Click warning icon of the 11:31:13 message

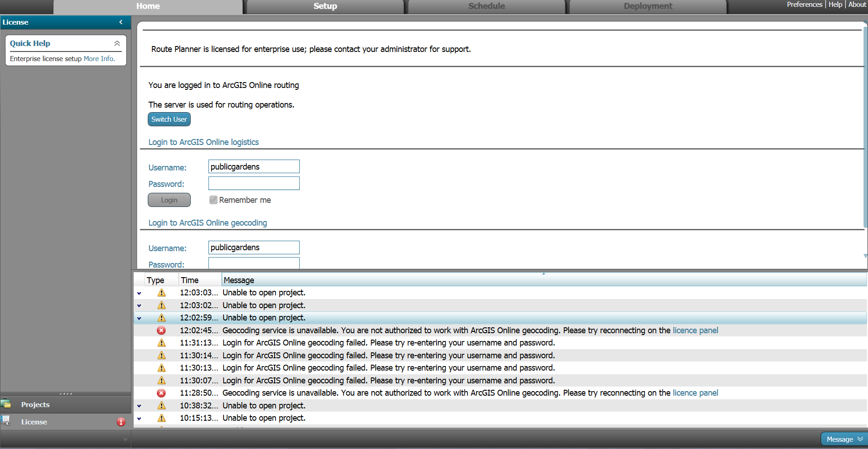pyautogui.click(x=161, y=343)
